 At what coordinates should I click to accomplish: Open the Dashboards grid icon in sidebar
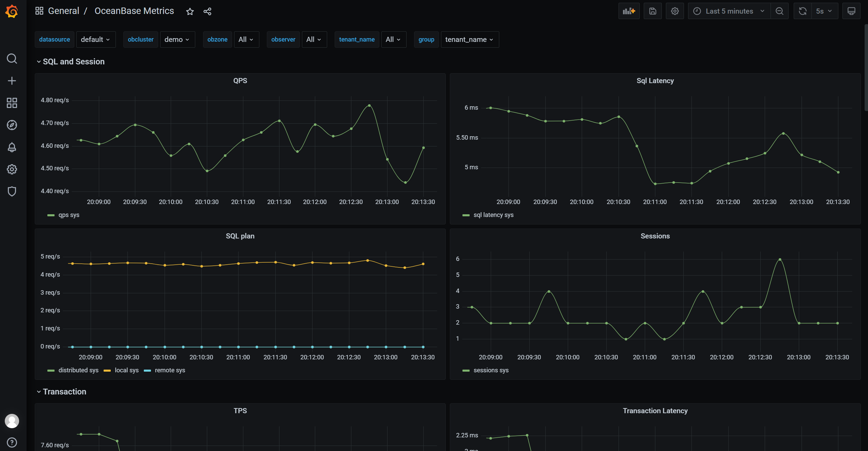[12, 103]
